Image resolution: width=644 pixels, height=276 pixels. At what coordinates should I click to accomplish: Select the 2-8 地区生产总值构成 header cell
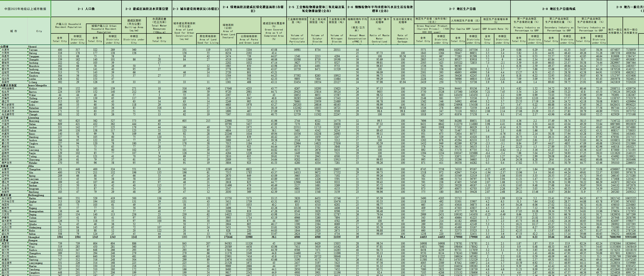558,9
